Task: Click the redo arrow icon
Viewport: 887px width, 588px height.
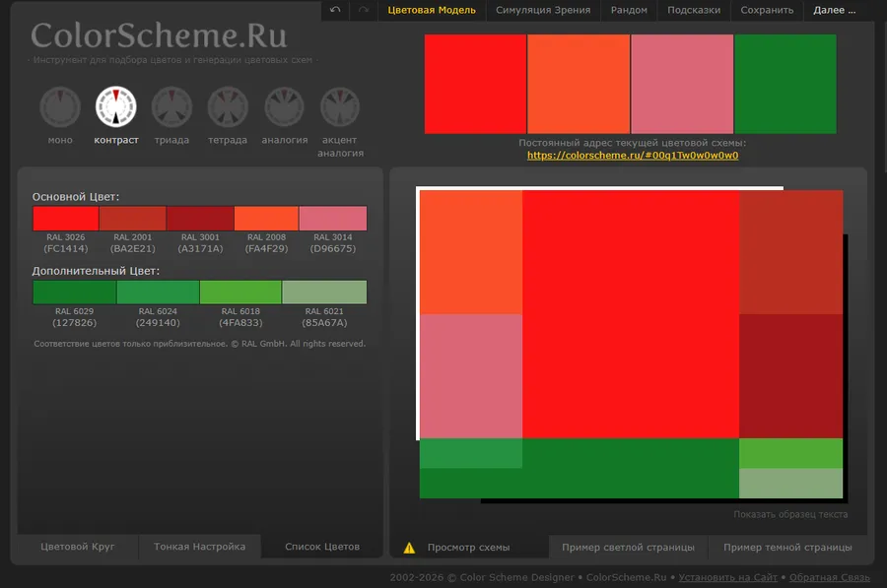Action: coord(364,10)
